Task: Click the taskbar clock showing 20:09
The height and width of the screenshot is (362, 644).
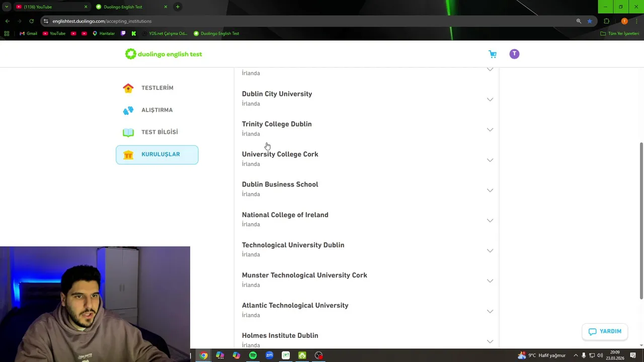Action: click(615, 355)
